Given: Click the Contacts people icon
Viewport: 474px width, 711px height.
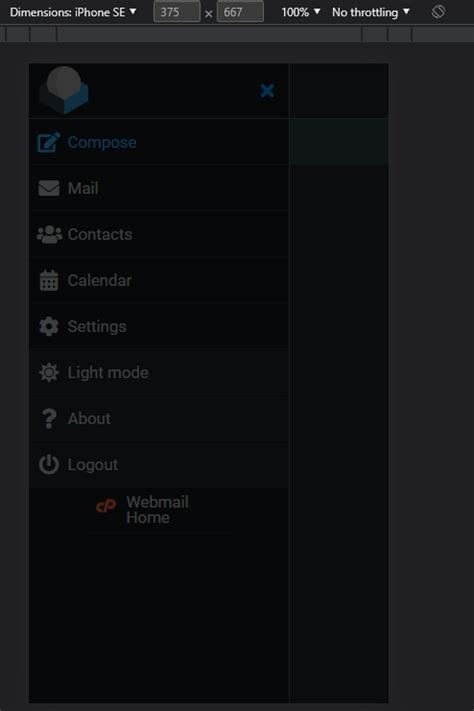Looking at the screenshot, I should (49, 234).
